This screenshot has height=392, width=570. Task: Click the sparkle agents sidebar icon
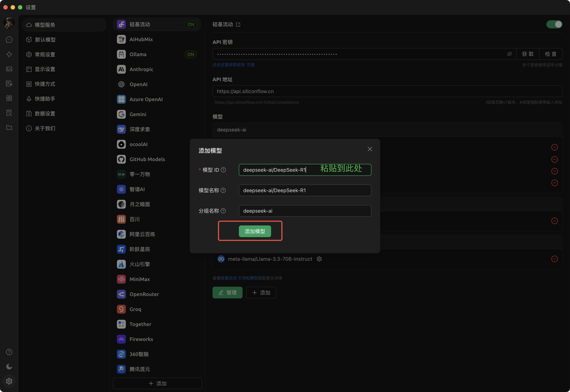9,54
